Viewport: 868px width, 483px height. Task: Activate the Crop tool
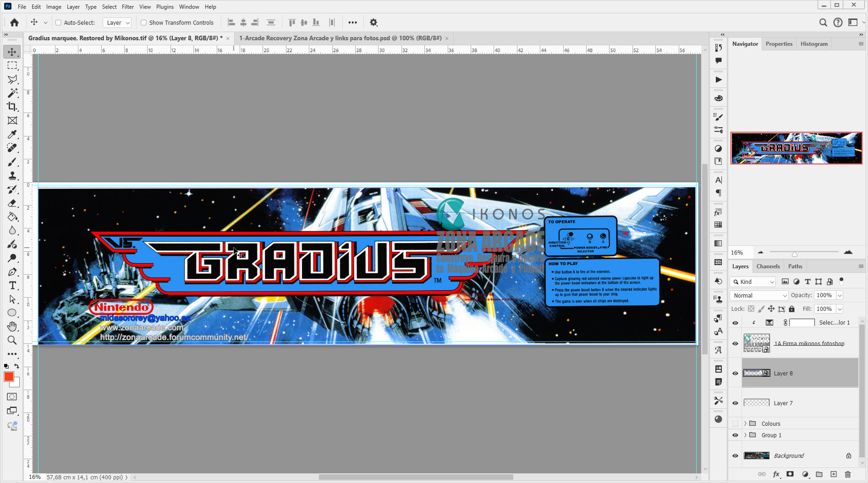pos(12,107)
